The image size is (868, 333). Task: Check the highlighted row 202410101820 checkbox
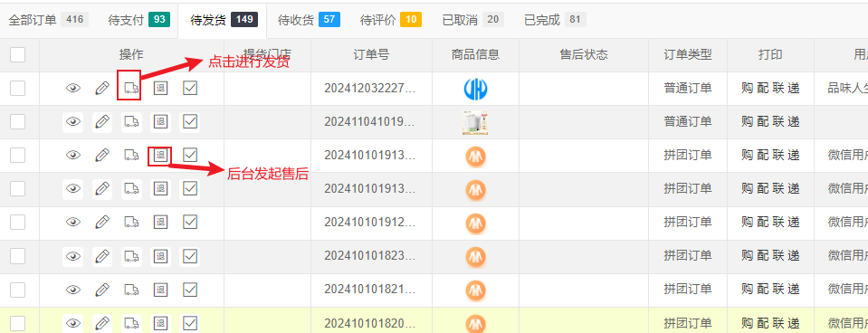[x=18, y=324]
